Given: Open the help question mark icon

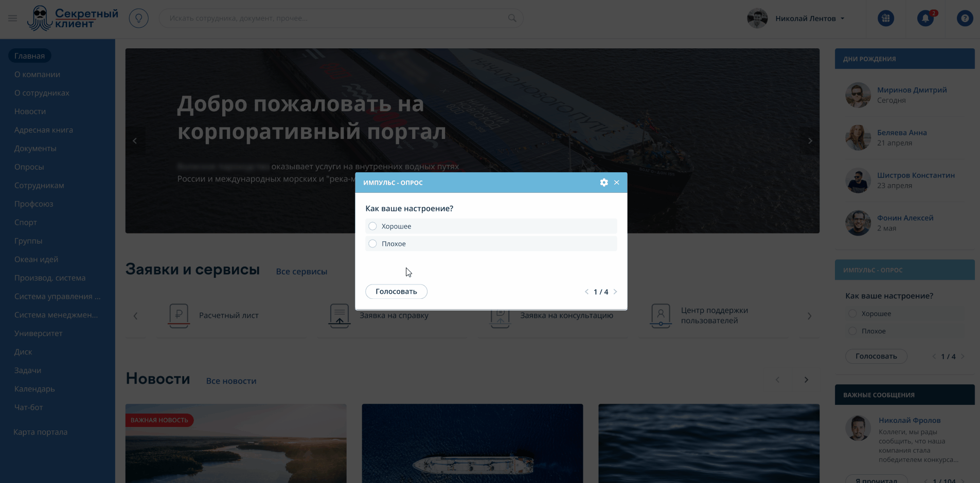Looking at the screenshot, I should [965, 19].
